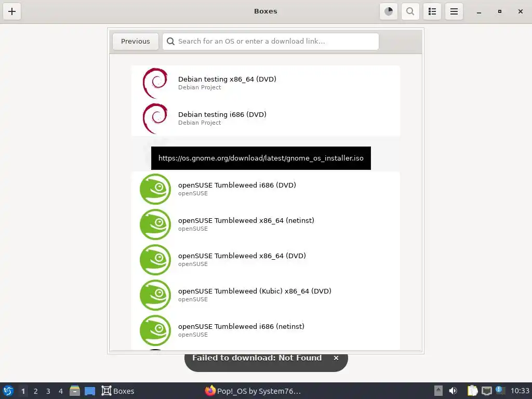Click the Debian swirl logo for x86_64 DVD
This screenshot has width=532, height=399.
point(155,83)
